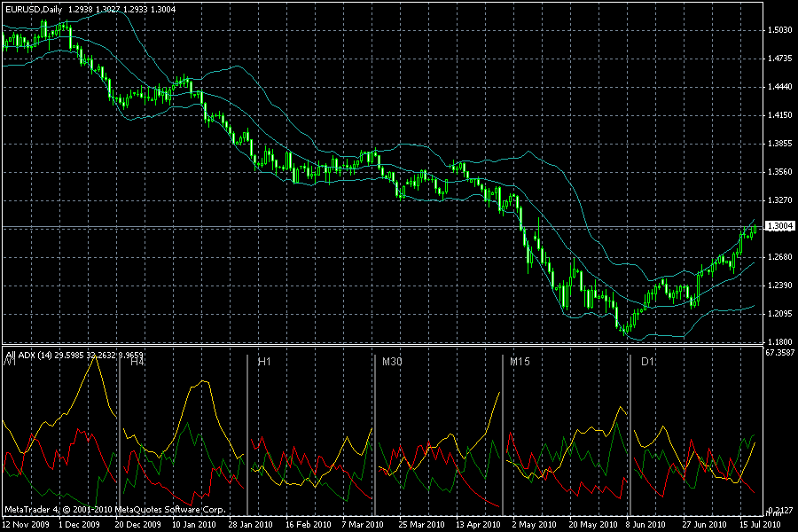Click the 1.2390 price axis label

click(779, 286)
